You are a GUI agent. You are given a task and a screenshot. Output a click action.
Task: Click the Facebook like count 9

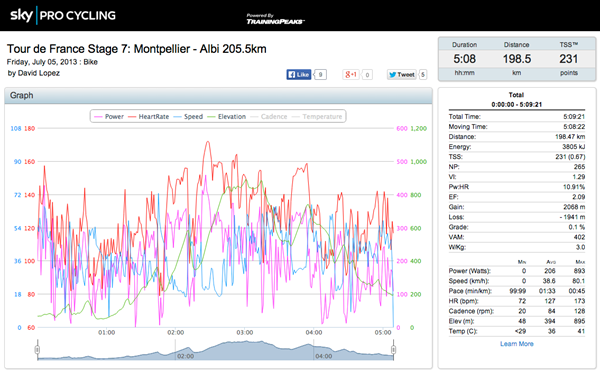tap(320, 75)
